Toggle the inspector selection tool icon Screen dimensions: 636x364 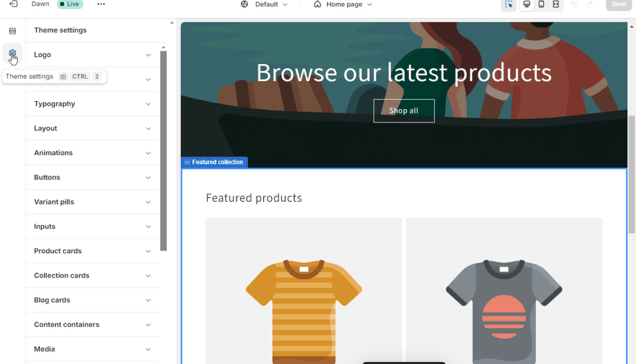coord(509,4)
